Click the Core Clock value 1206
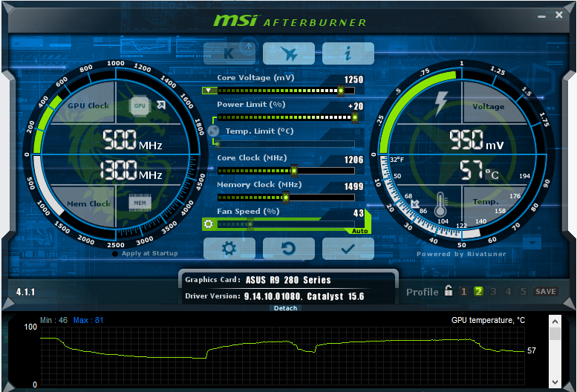This screenshot has width=577, height=392. pos(353,160)
